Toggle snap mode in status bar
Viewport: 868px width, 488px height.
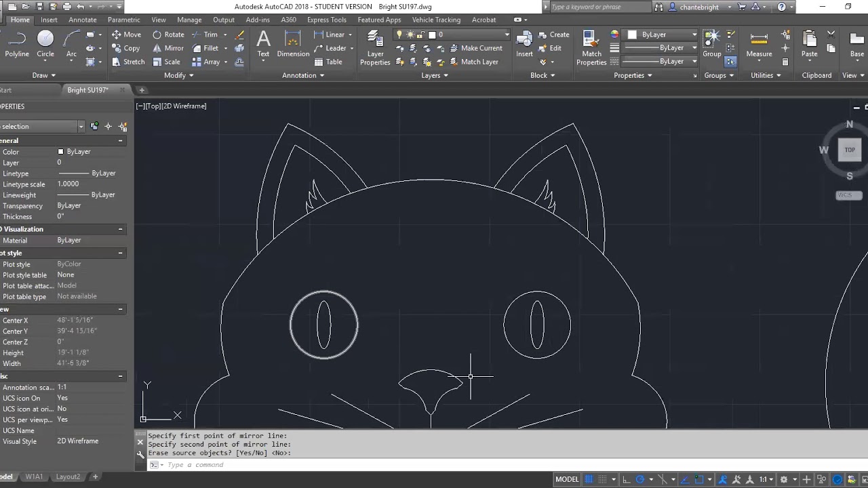tap(604, 479)
